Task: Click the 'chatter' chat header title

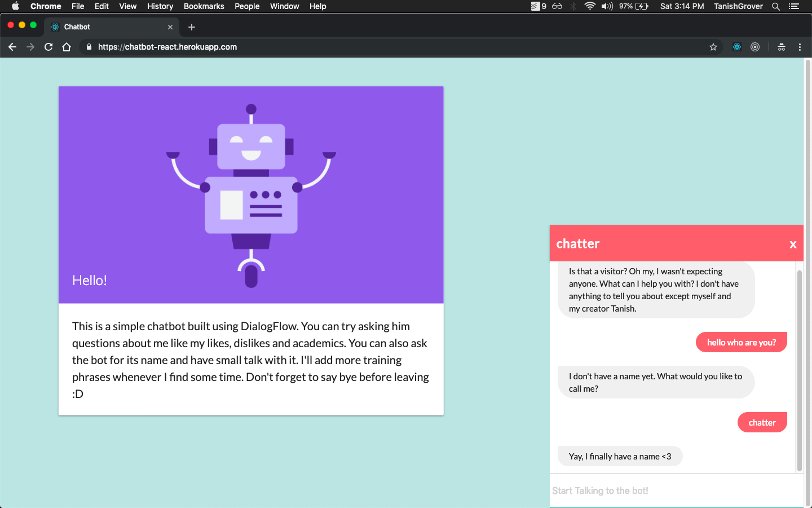Action: pos(578,244)
